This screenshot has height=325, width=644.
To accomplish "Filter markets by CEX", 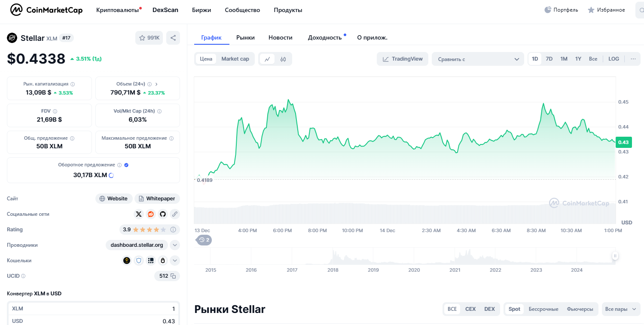I will (x=470, y=309).
